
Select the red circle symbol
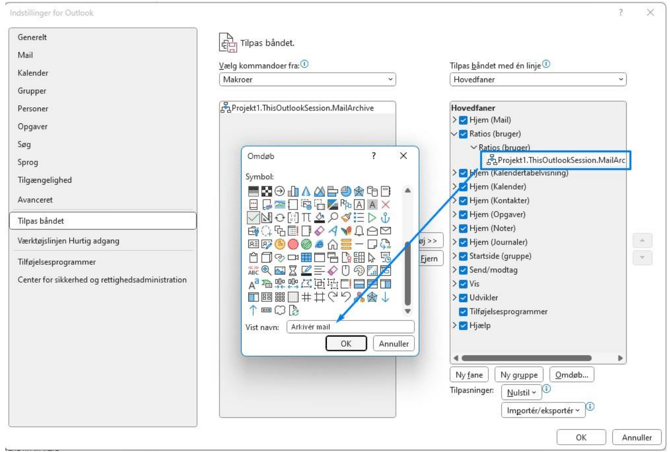293,244
